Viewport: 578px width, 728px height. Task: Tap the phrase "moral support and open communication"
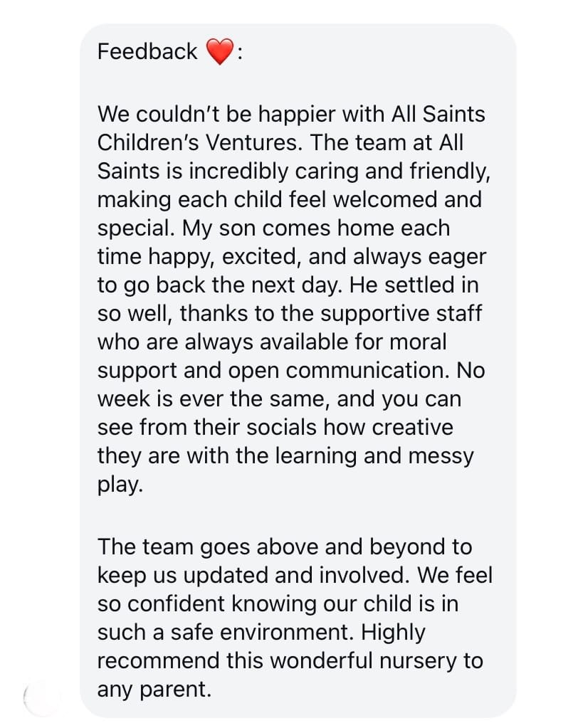point(273,356)
